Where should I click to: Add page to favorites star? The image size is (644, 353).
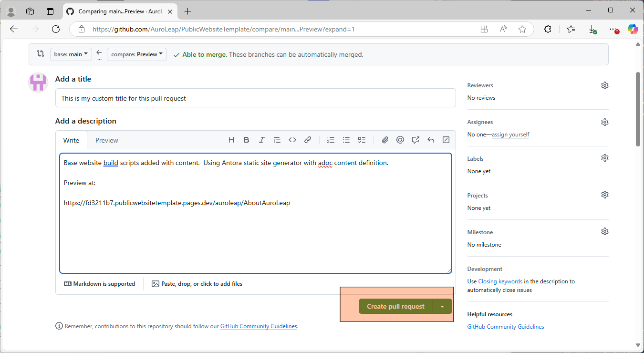click(x=522, y=29)
